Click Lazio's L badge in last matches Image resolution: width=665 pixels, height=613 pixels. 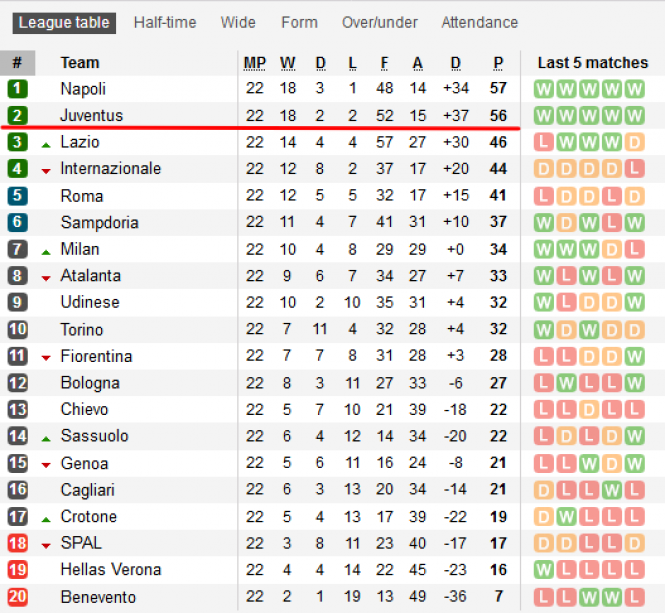coord(544,142)
